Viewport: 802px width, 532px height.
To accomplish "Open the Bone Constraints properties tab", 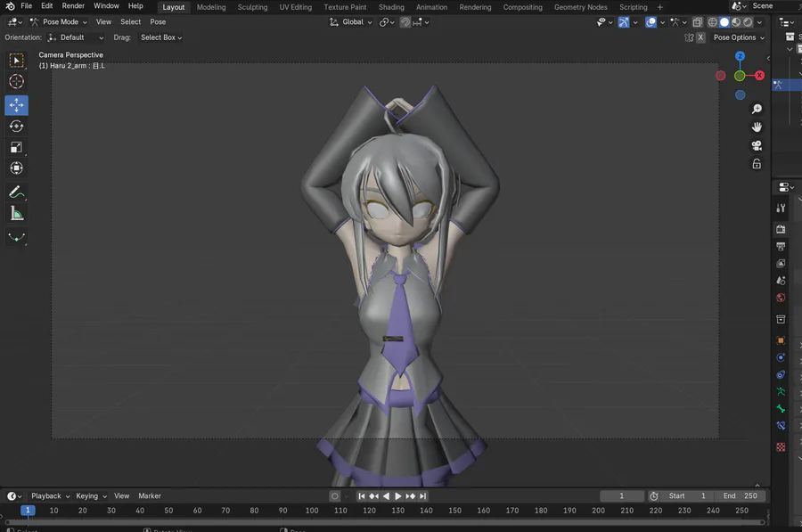I will point(781,426).
